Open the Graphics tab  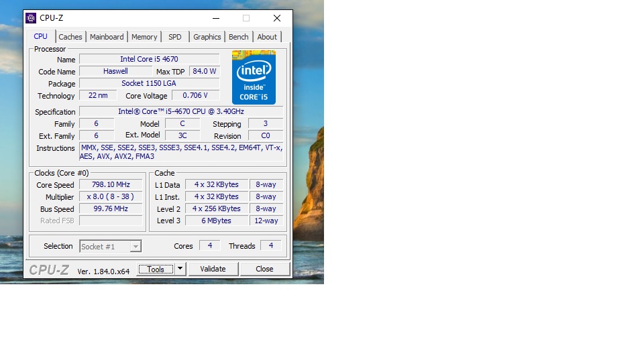coord(207,37)
